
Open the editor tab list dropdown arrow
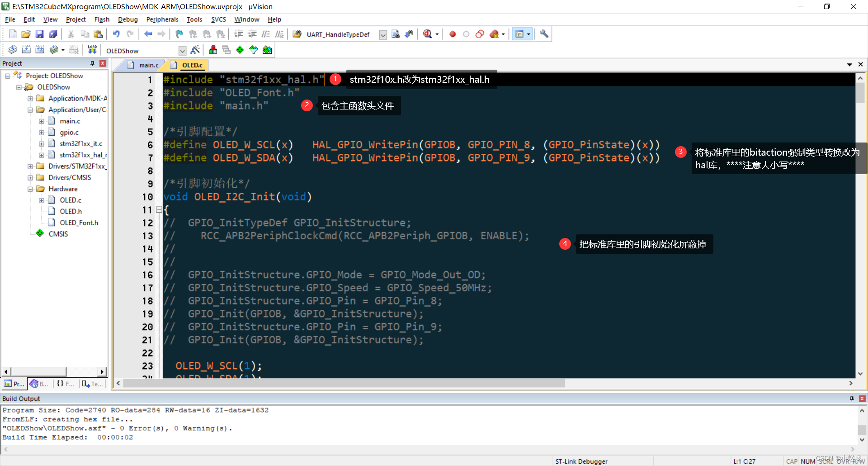(x=849, y=65)
